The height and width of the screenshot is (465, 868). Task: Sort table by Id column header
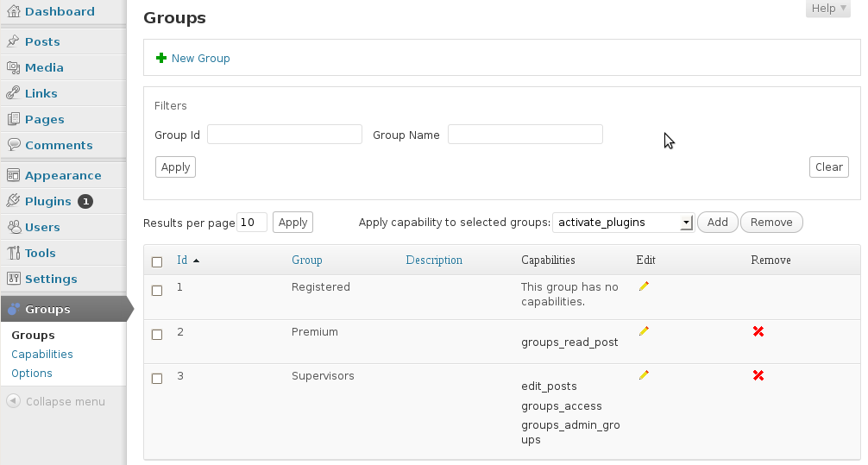click(x=182, y=261)
